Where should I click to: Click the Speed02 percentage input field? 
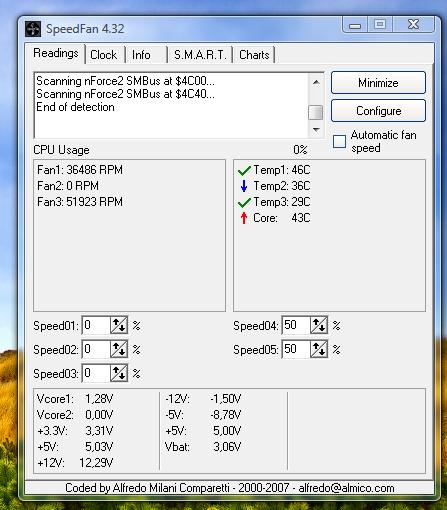point(96,349)
